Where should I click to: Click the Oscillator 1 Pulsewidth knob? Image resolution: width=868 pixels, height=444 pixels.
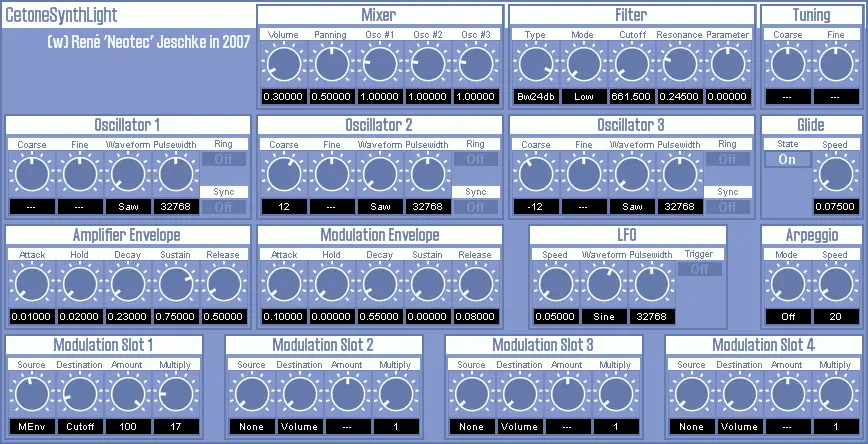point(175,174)
